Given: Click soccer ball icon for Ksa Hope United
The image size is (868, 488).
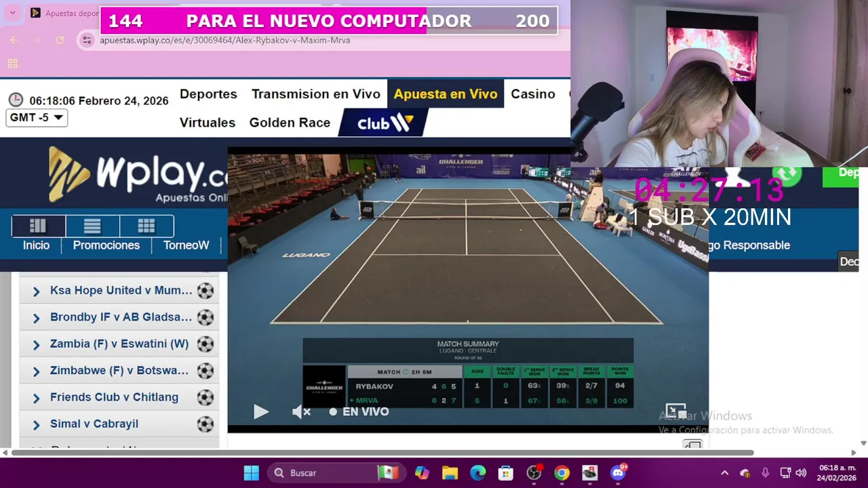Looking at the screenshot, I should tap(205, 291).
